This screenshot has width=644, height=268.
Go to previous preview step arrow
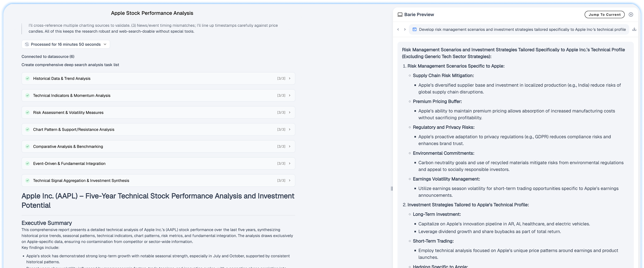[398, 29]
